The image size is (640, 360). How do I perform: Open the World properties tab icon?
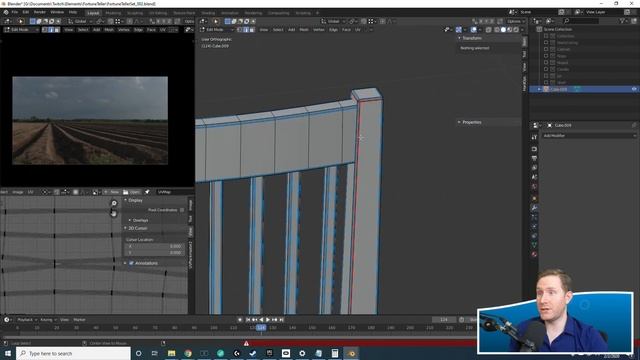pos(534,187)
